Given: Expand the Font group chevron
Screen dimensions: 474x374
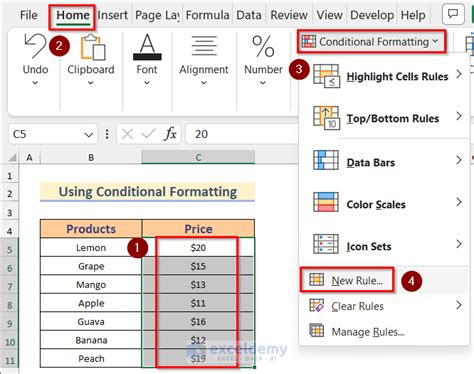Looking at the screenshot, I should tap(147, 83).
